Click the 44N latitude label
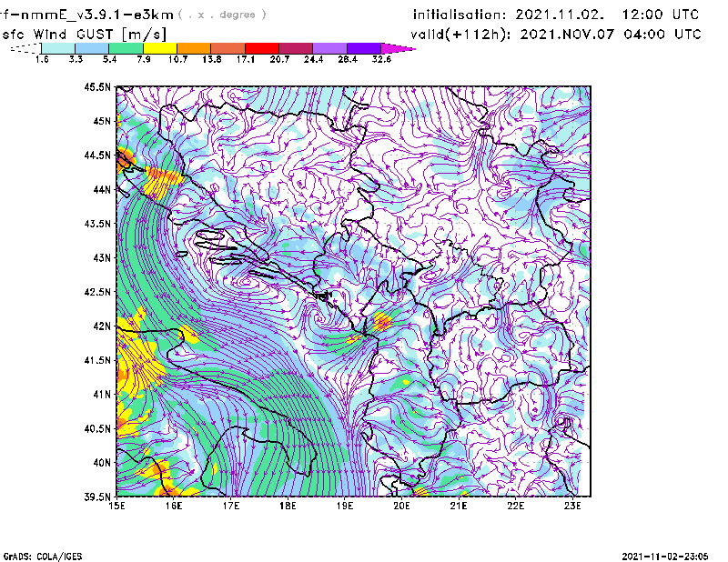 point(102,189)
